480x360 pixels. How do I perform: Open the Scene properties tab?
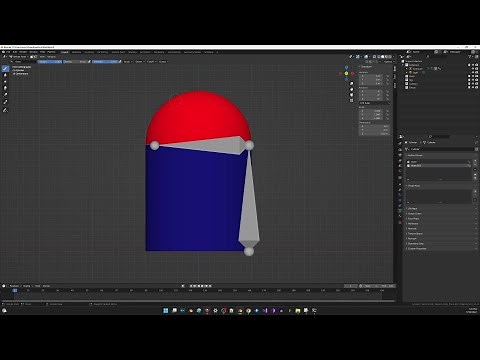pyautogui.click(x=400, y=166)
